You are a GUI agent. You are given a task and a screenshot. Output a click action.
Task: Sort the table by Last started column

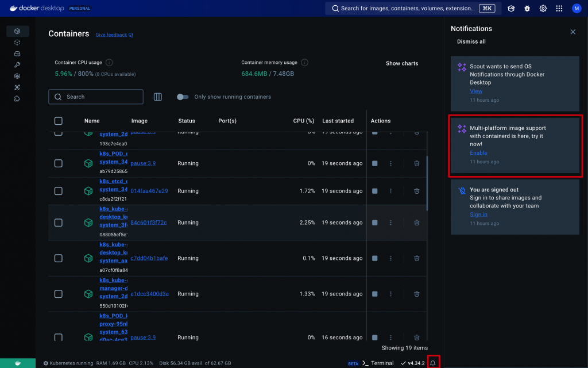[x=338, y=121]
